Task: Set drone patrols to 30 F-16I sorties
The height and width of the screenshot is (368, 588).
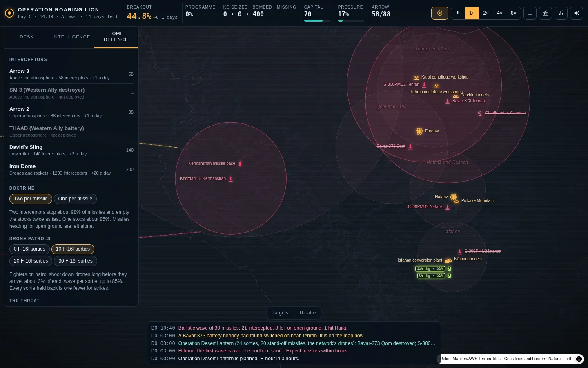Action: [76, 261]
